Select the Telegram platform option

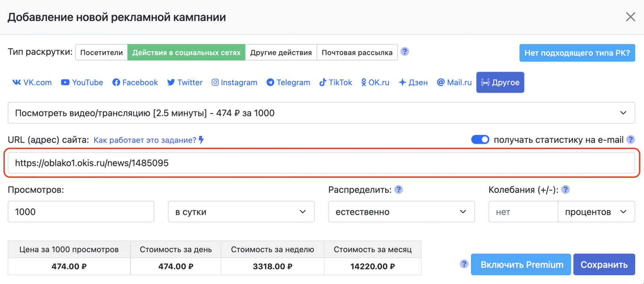(x=288, y=83)
